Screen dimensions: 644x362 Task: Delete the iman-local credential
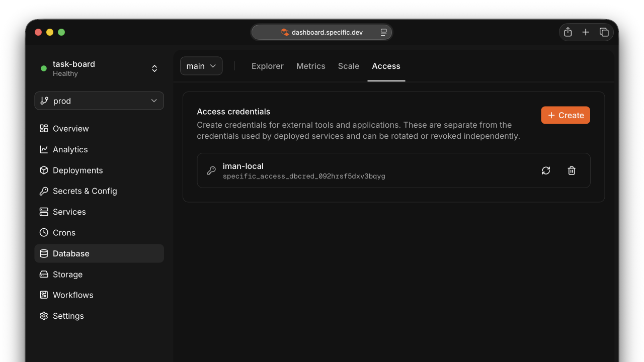click(x=572, y=170)
